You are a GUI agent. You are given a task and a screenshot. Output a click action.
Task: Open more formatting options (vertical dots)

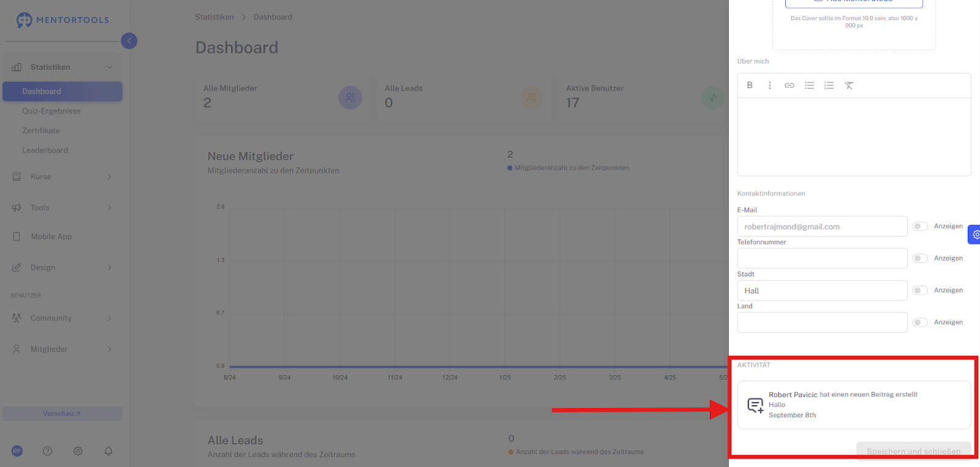tap(770, 85)
